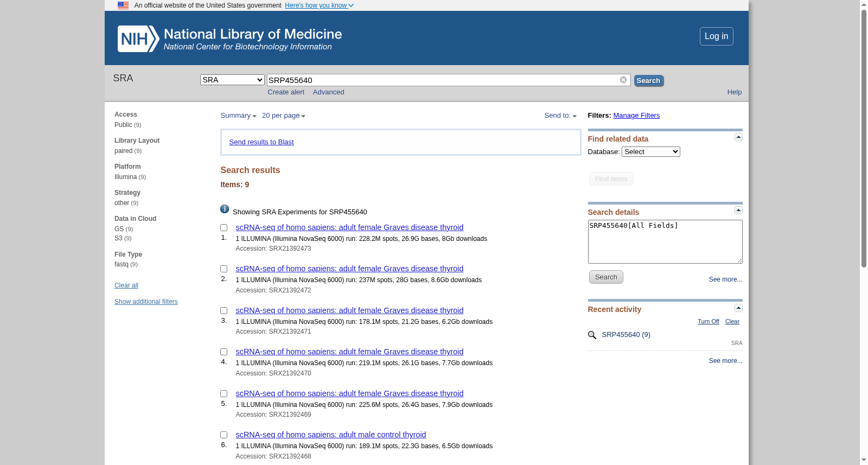Filter by S3 cloud data
The width and height of the screenshot is (868, 465).
tap(118, 238)
